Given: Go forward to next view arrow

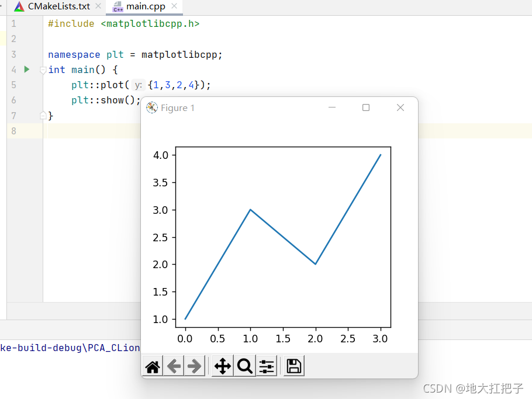Looking at the screenshot, I should [195, 366].
